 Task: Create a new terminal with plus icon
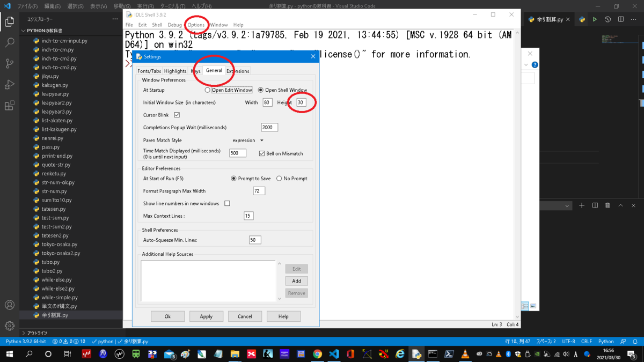(x=582, y=205)
